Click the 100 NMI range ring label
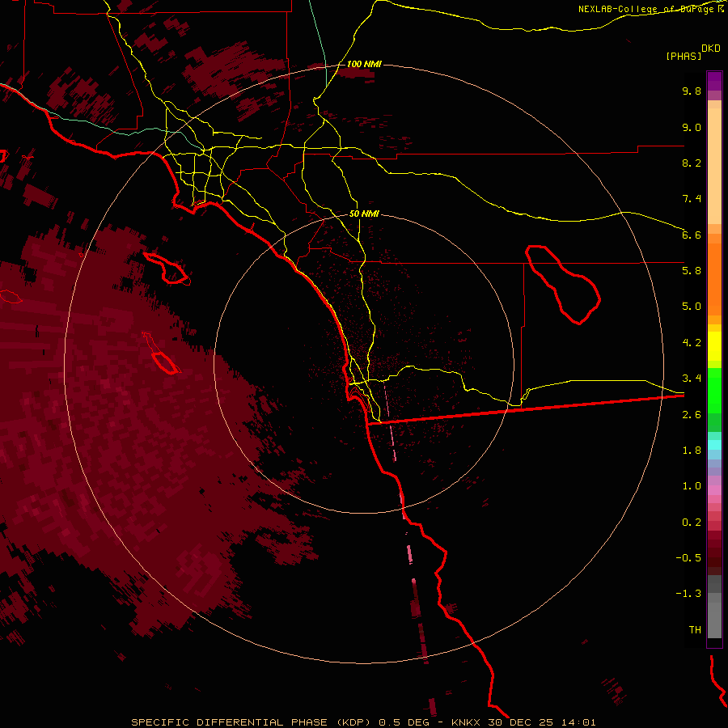This screenshot has height=728, width=728. click(364, 64)
